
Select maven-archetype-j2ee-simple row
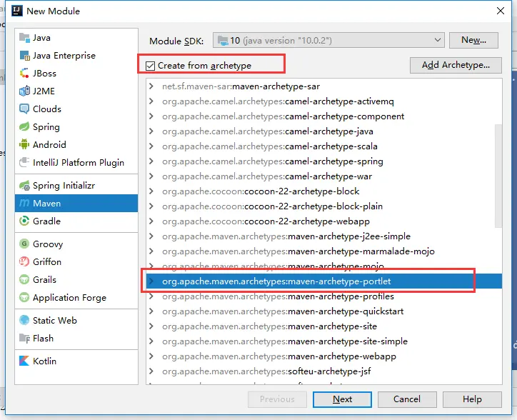coord(323,236)
